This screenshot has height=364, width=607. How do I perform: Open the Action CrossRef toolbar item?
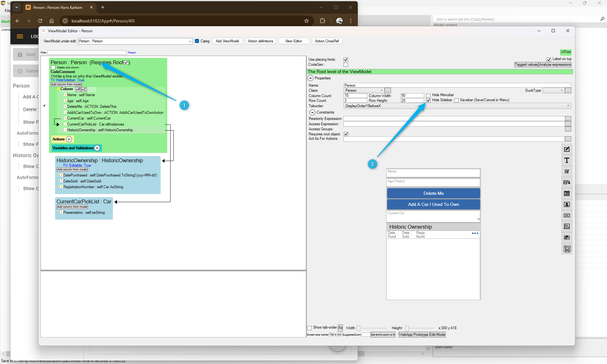tap(327, 41)
